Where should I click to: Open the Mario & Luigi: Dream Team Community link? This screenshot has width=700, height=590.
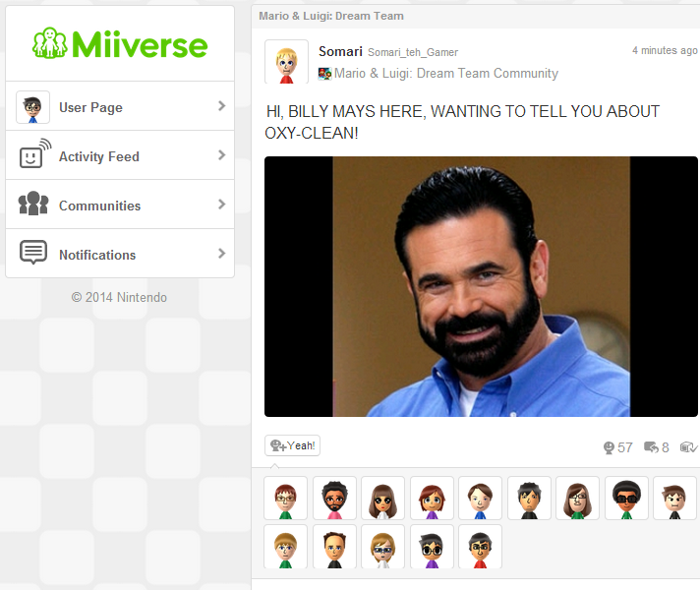pos(446,73)
